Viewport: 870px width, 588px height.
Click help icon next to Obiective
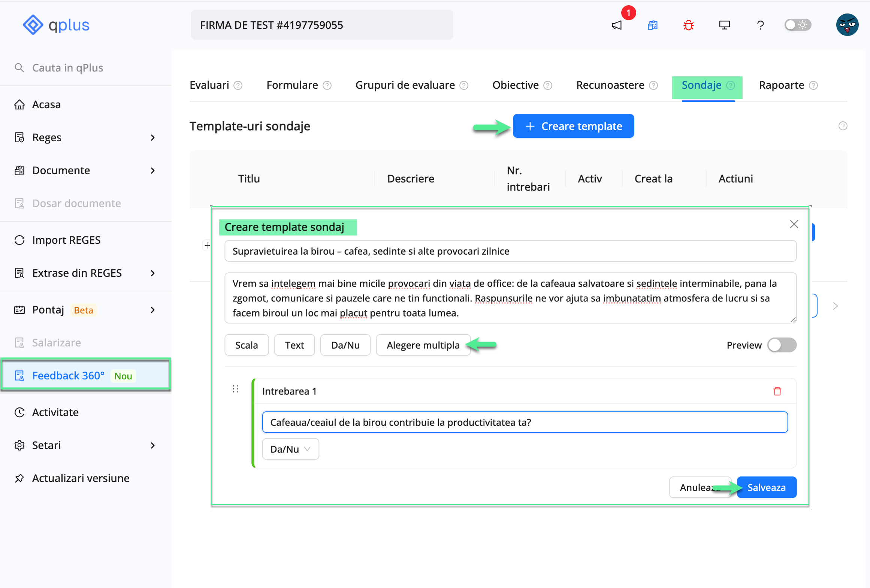click(548, 86)
